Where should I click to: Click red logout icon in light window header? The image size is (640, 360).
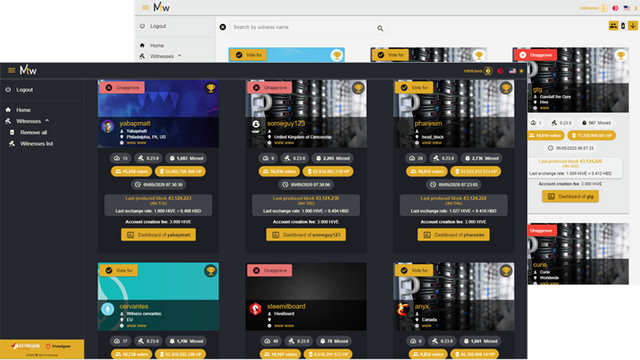[x=616, y=8]
